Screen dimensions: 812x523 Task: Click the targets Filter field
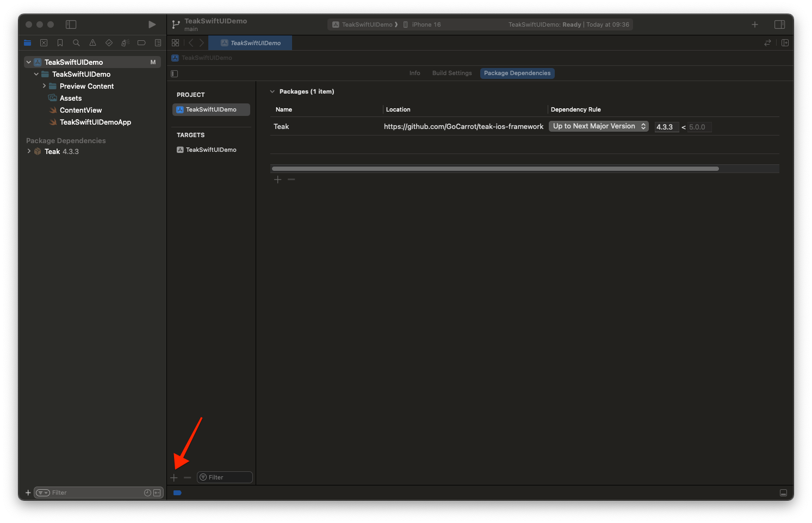click(x=225, y=478)
